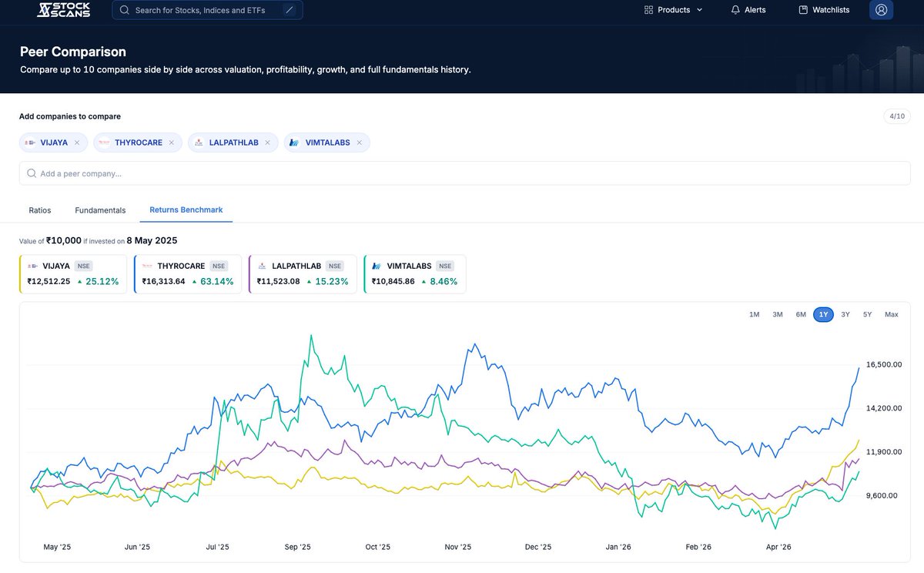Select the Returns Benchmark tab
The height and width of the screenshot is (573, 924).
186,210
